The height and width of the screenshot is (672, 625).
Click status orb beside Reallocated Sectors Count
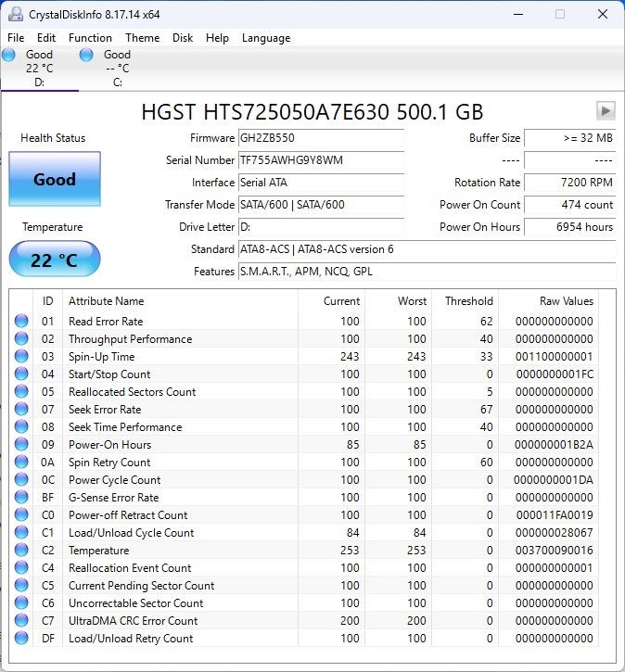tap(21, 391)
